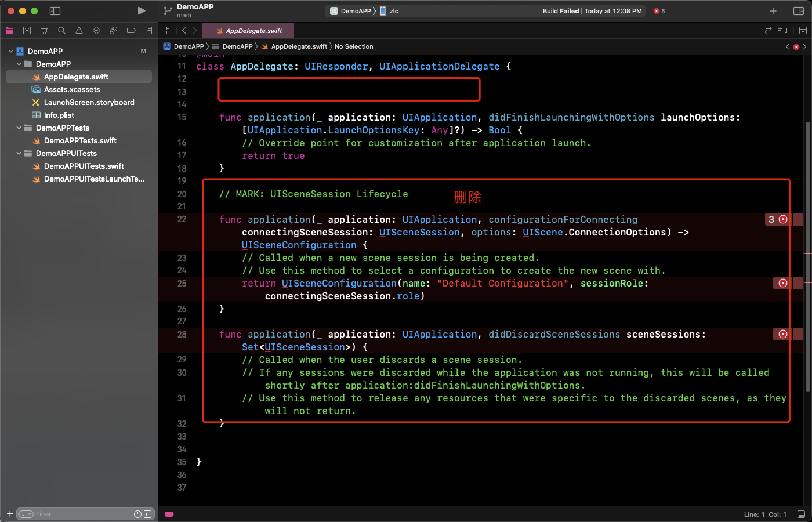Click DemoAPP folder in the jump bar
The height and width of the screenshot is (522, 812).
pos(233,46)
